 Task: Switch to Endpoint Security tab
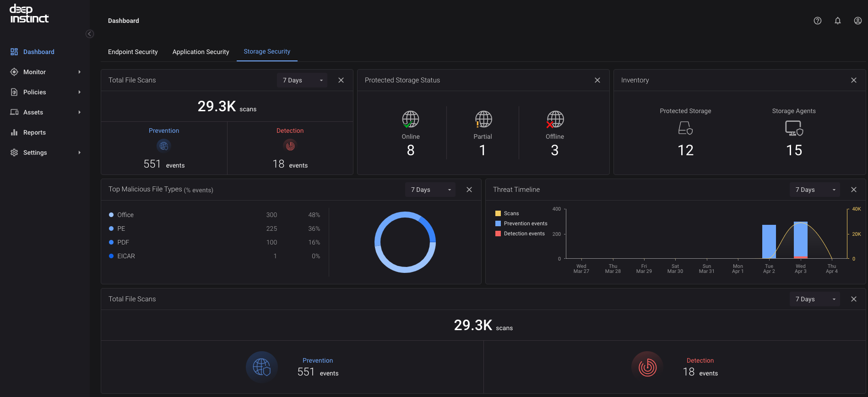(133, 52)
